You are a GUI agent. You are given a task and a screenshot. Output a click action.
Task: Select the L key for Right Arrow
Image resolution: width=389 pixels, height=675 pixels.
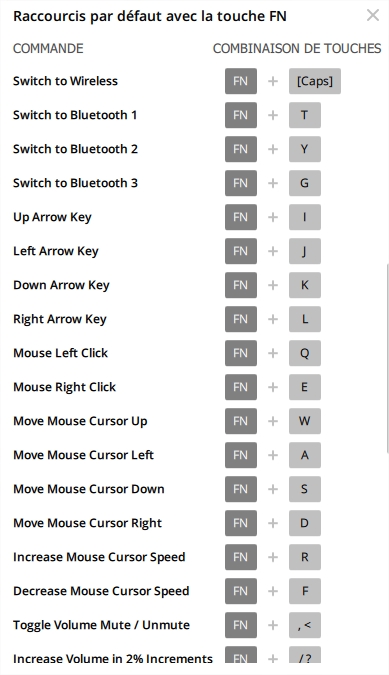click(305, 319)
